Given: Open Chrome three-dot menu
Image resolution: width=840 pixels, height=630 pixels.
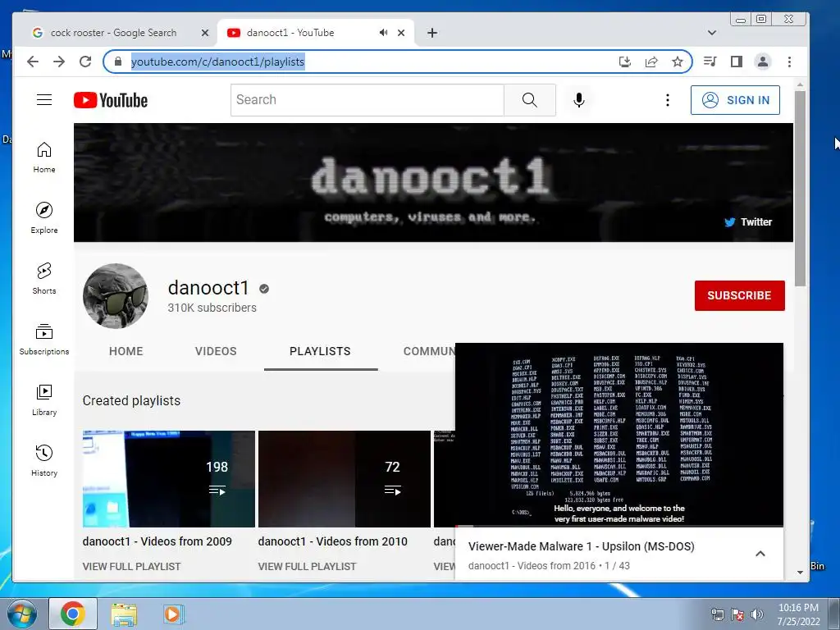Looking at the screenshot, I should [x=789, y=62].
